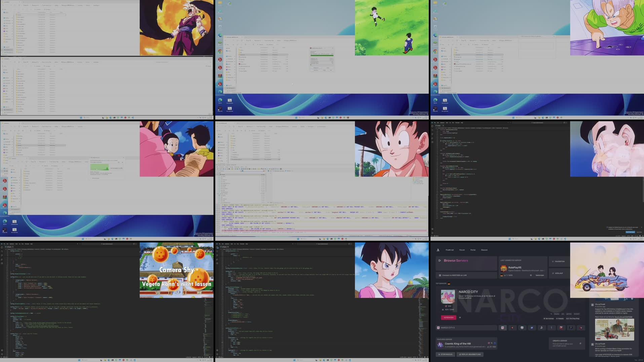Pick the last top-server icon in the carousel
The height and width of the screenshot is (362, 644).
point(581,328)
